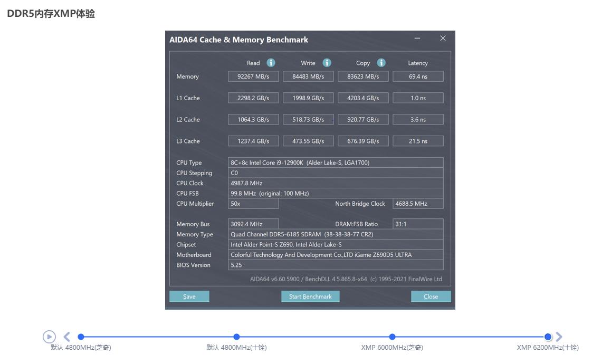Viewport: 592px width, 364px height.
Task: Select the first 默认 4800MHz(芝奇) timeline dot
Action: (81, 337)
